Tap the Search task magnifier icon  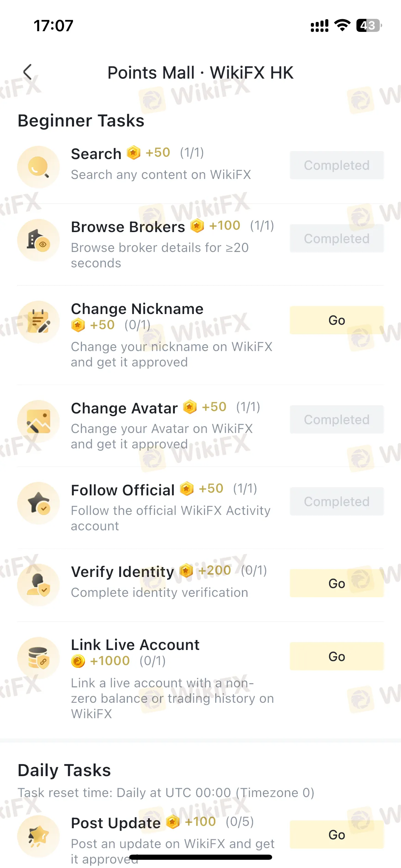(x=38, y=167)
